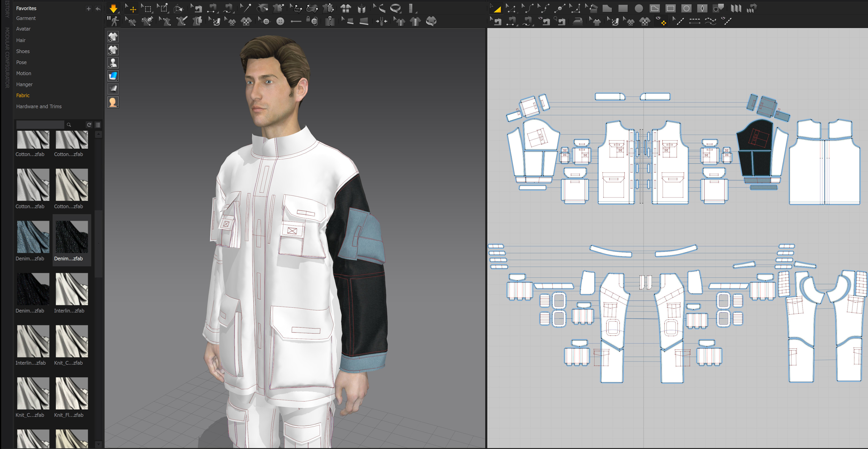
Task: Click the Reset 2D Arrangement shirt-pieces icon
Action: click(345, 9)
